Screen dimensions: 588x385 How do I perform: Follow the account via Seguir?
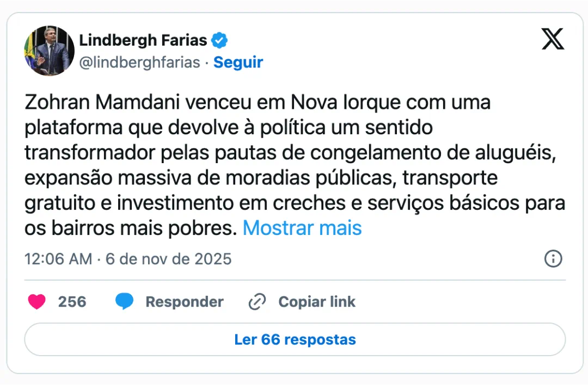pyautogui.click(x=238, y=63)
